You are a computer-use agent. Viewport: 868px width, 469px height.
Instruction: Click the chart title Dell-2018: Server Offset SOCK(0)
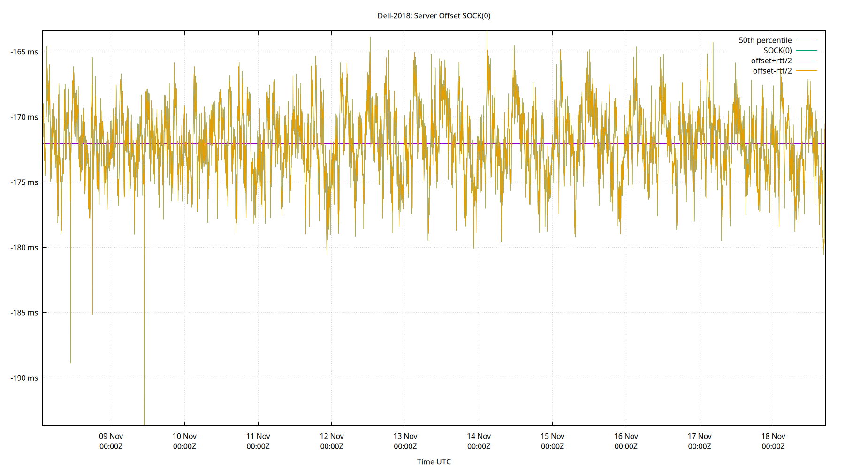coord(434,15)
